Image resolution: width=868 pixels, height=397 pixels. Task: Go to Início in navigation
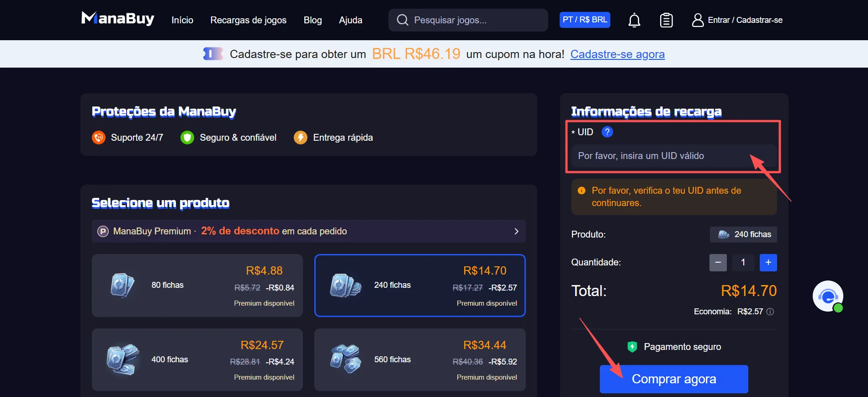coord(182,20)
